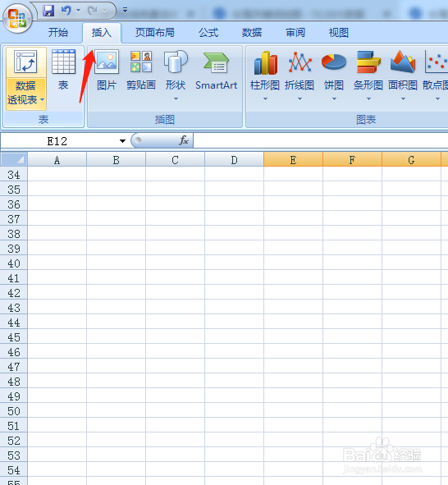Select cell C45
Screen dimensions: 448x485
click(x=175, y=337)
